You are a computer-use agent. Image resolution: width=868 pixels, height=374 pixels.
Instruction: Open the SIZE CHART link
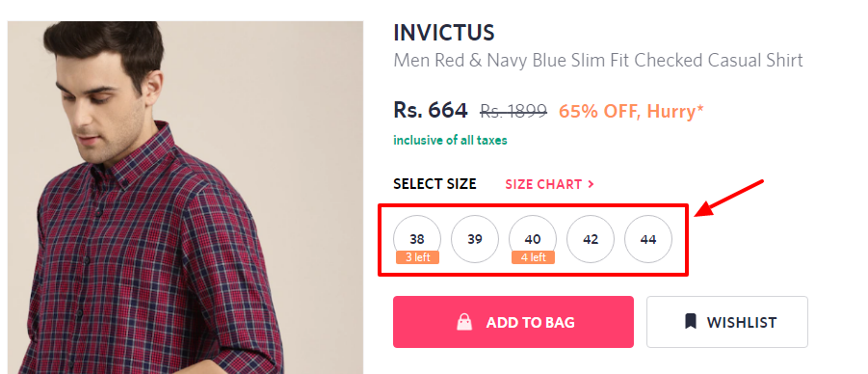point(549,184)
